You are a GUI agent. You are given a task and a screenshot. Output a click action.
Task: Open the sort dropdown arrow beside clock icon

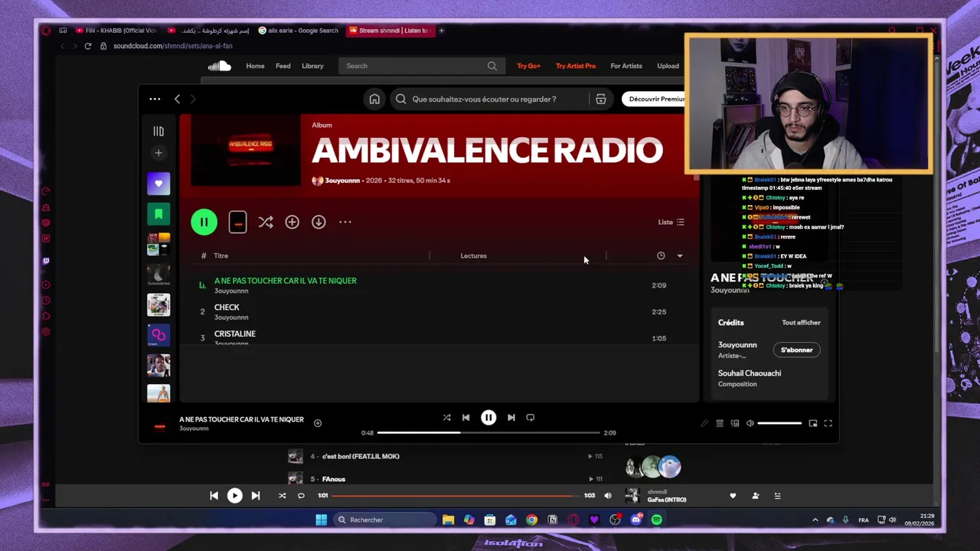(x=679, y=256)
